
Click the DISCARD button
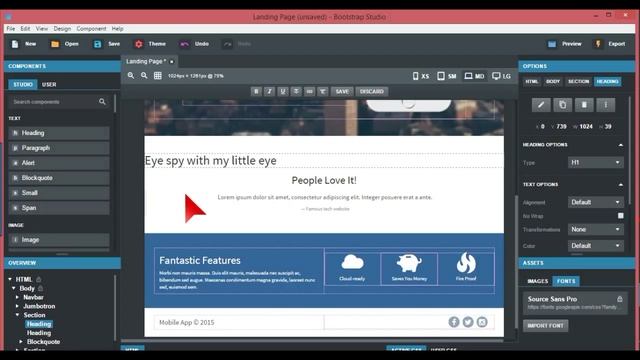(x=371, y=91)
